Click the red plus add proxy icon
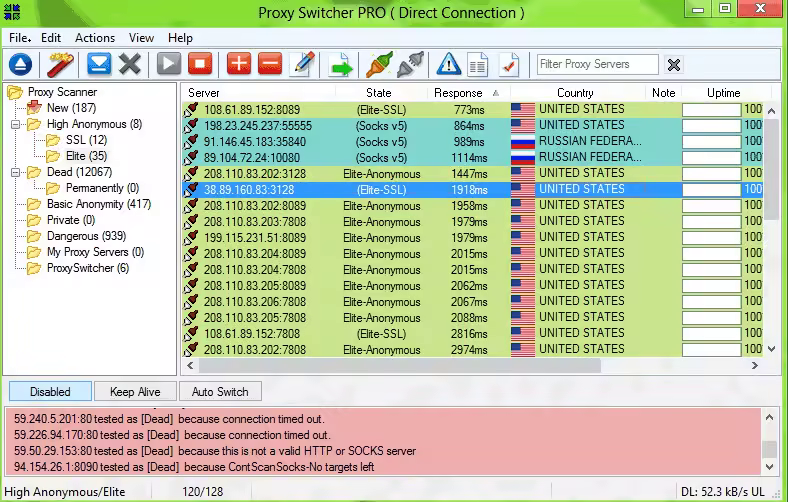788x502 pixels. [x=238, y=65]
